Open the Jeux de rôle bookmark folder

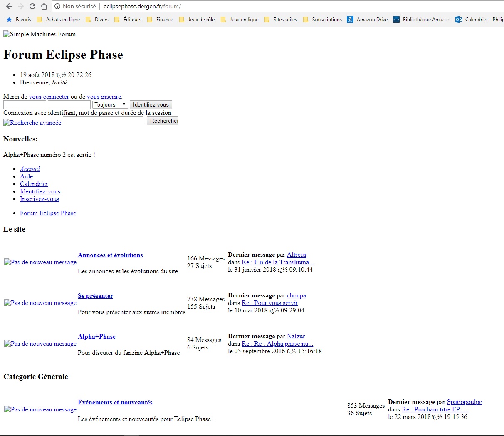click(x=197, y=20)
